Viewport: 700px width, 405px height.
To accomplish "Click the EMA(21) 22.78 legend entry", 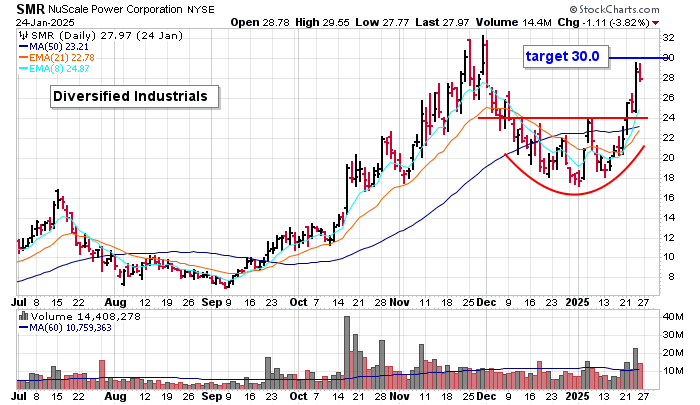I will 57,58.
